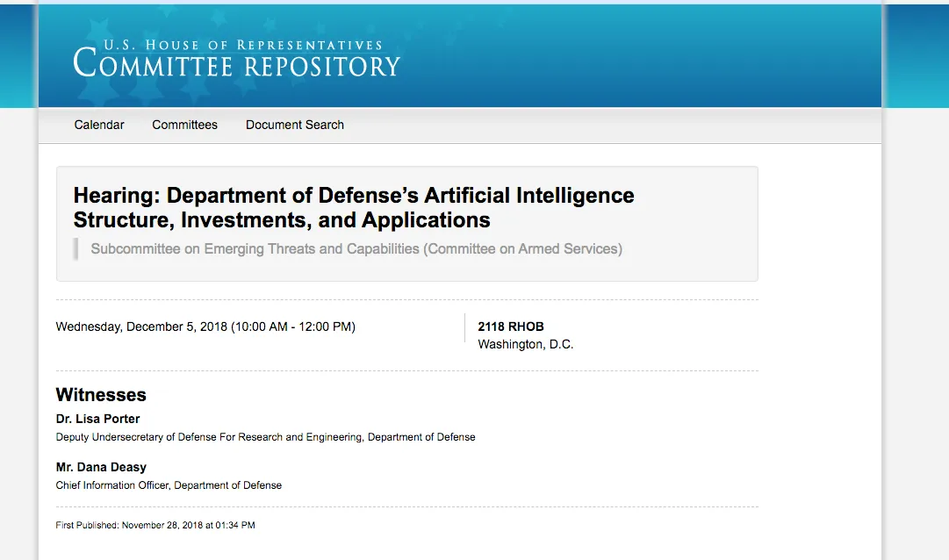The height and width of the screenshot is (560, 949).
Task: Click the U.S. House of Representatives heading
Action: point(243,46)
